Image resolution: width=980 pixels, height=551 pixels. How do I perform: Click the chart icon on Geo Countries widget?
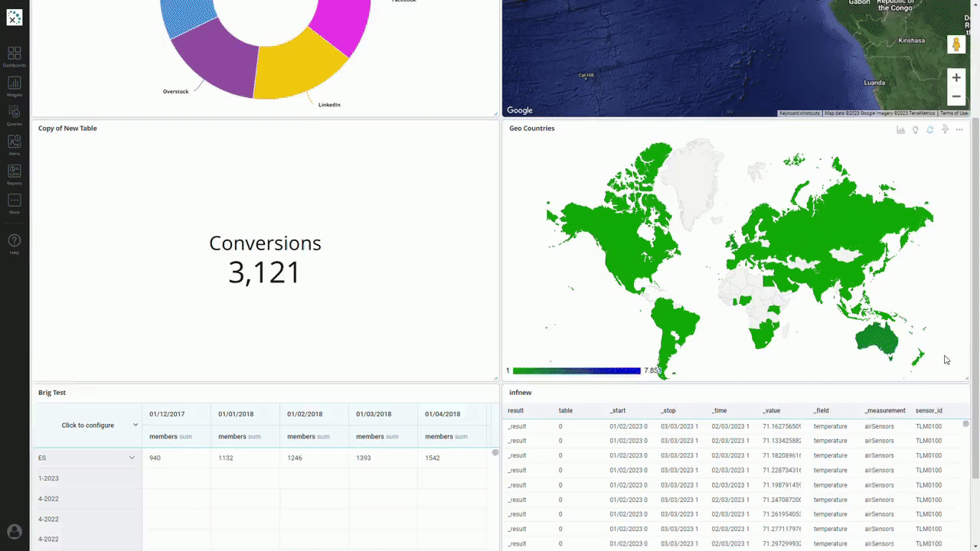click(900, 129)
